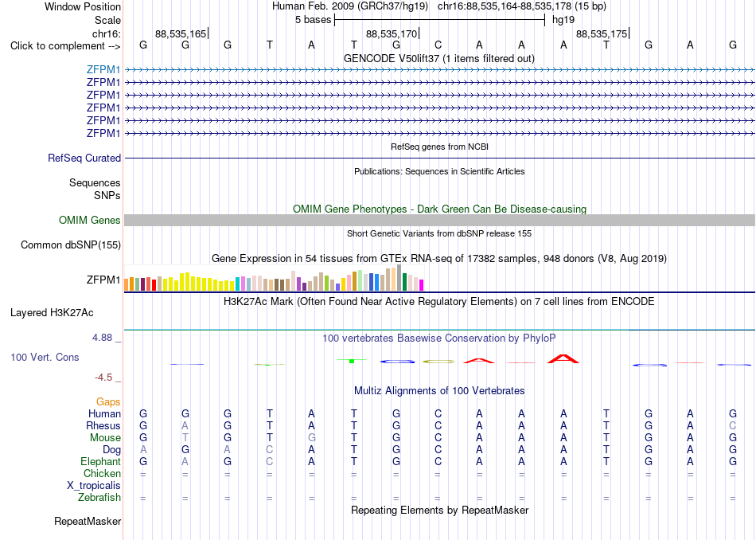Click the 'SNPs' track label
This screenshot has width=756, height=540.
pos(107,195)
